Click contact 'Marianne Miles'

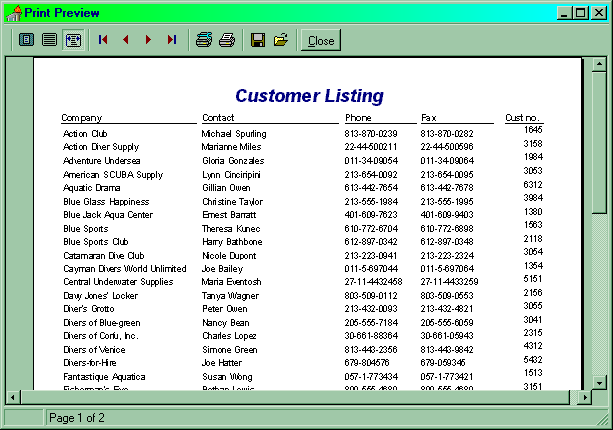point(231,147)
